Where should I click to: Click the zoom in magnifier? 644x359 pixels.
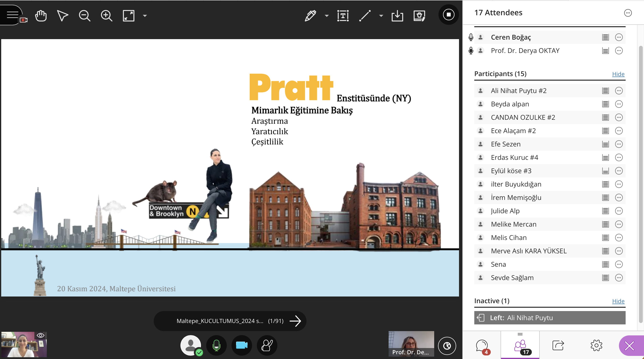click(106, 16)
